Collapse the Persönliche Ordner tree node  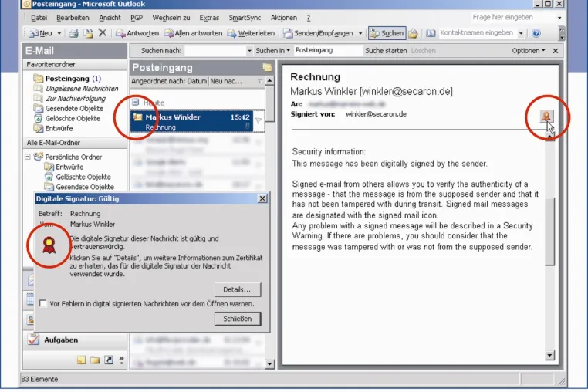coord(28,157)
